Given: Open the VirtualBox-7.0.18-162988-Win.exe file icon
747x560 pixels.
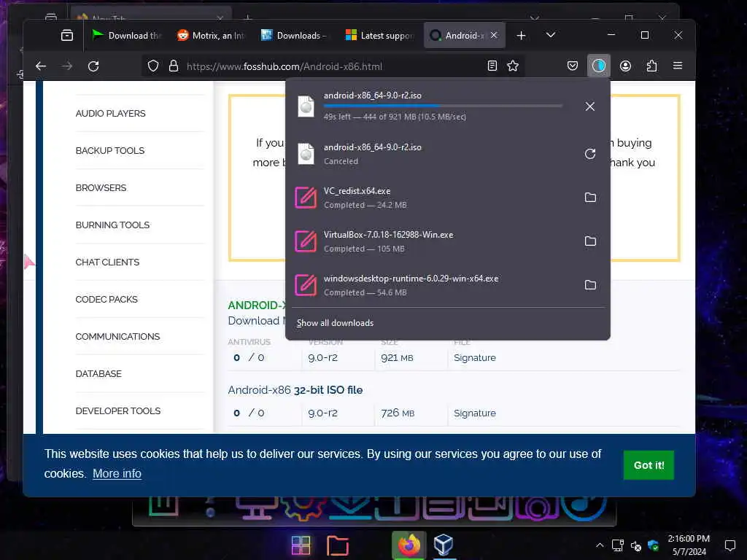Looking at the screenshot, I should click(306, 241).
